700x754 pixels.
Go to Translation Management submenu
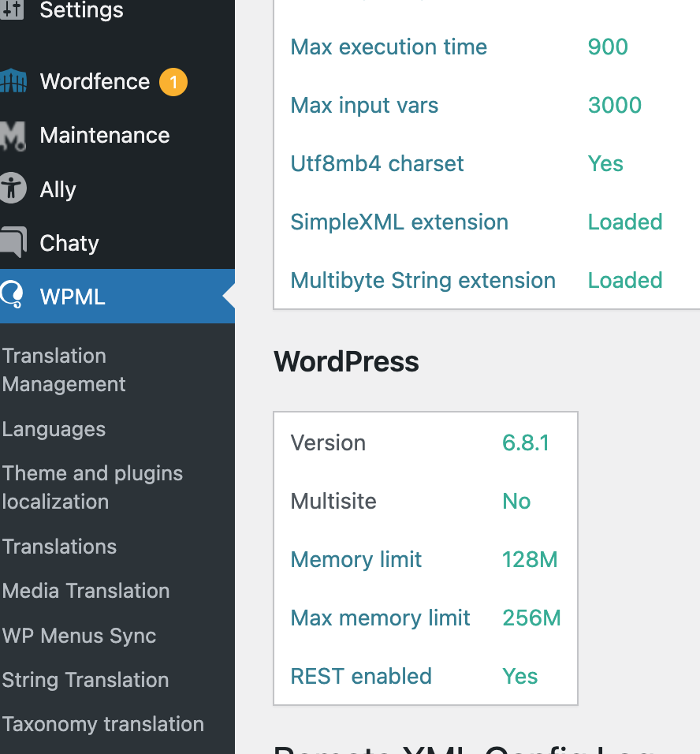click(64, 370)
